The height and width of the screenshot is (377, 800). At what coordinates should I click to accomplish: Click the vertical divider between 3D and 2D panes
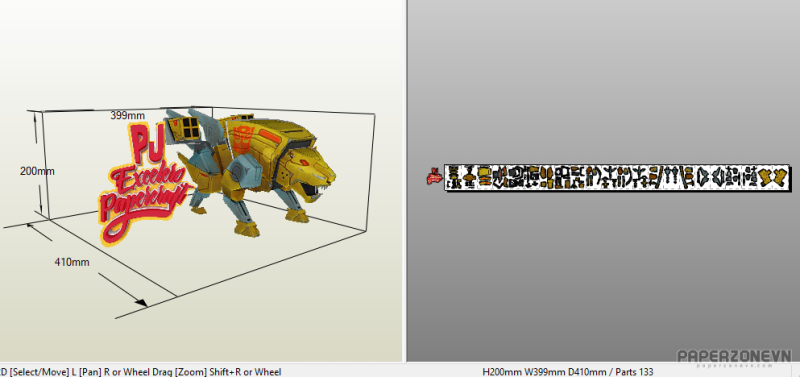coord(406,181)
